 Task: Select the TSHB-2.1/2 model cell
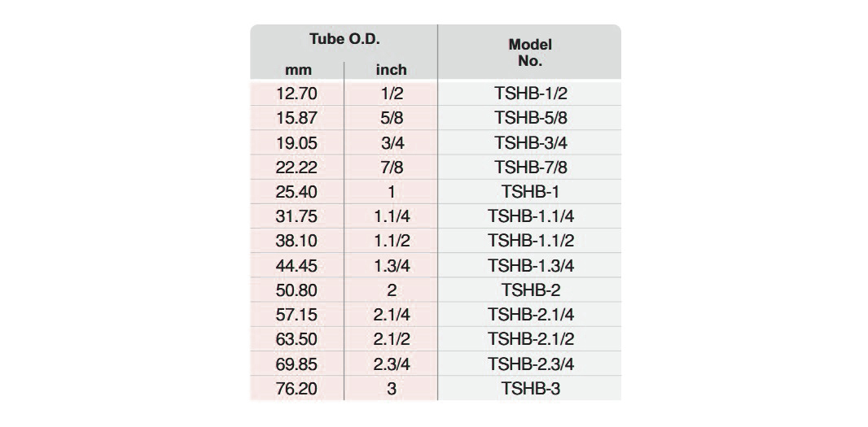click(530, 339)
